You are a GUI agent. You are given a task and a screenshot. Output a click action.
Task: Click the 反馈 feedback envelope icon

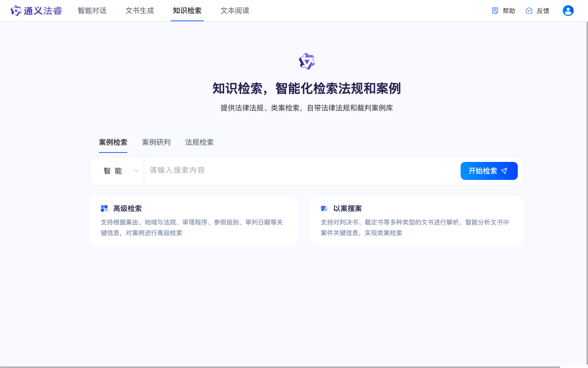pyautogui.click(x=529, y=11)
